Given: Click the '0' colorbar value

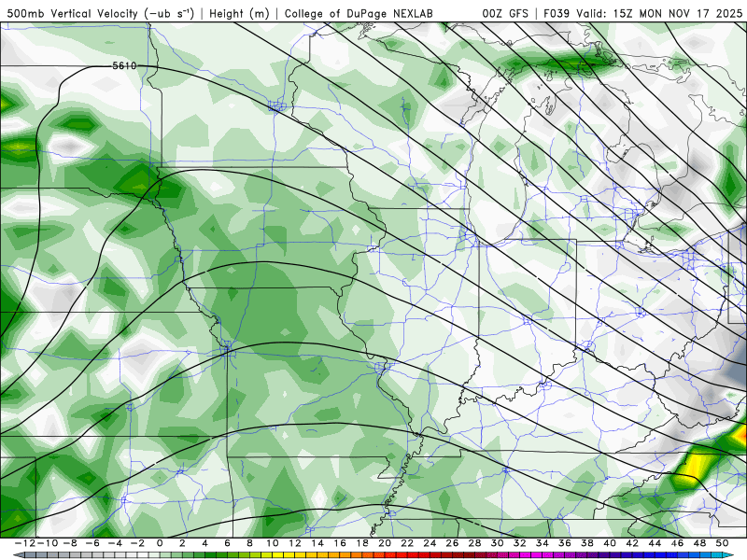Looking at the screenshot, I should pos(160,543).
